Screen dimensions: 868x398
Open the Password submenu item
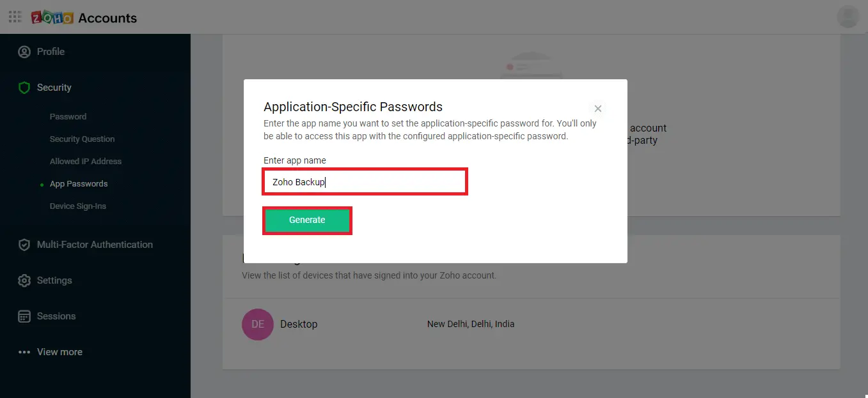68,117
